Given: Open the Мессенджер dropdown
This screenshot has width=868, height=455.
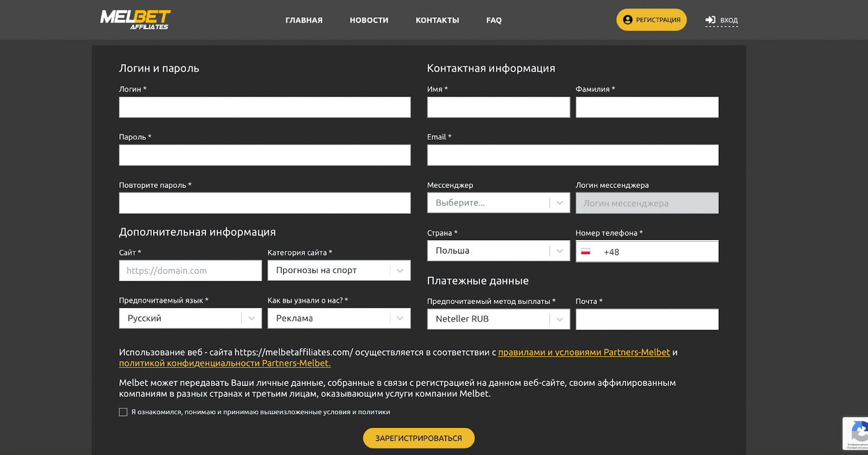Looking at the screenshot, I should tap(499, 203).
